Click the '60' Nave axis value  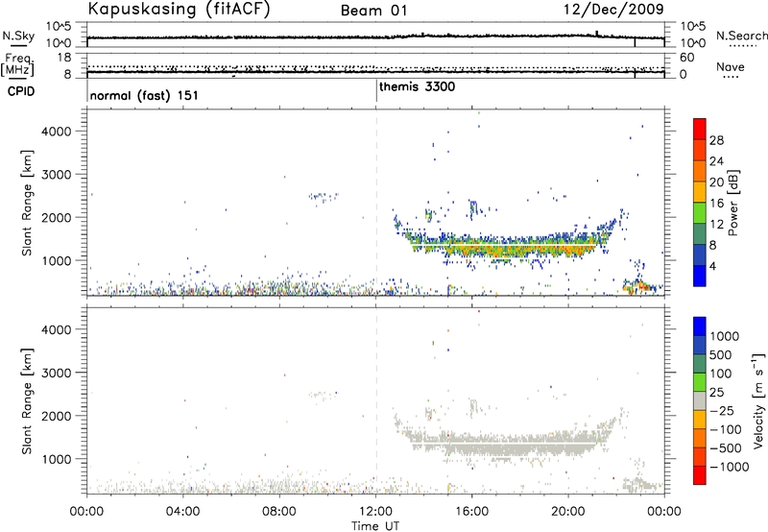point(686,58)
